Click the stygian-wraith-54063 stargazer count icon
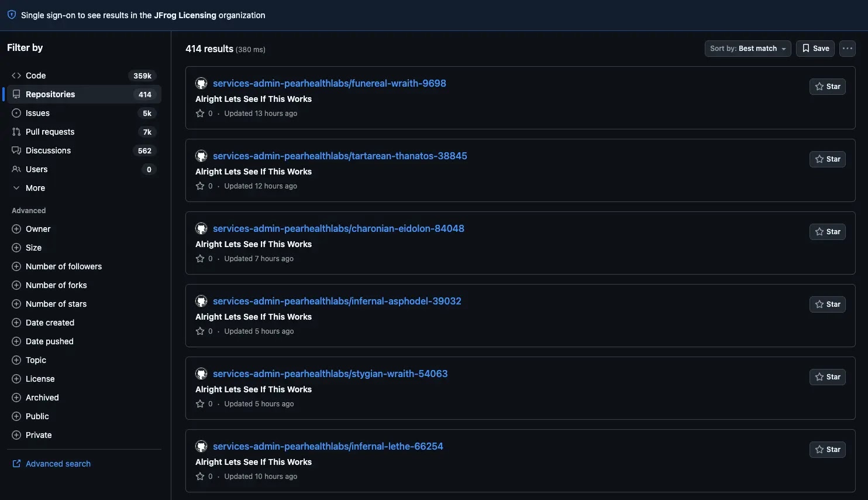The height and width of the screenshot is (500, 868). pyautogui.click(x=200, y=404)
